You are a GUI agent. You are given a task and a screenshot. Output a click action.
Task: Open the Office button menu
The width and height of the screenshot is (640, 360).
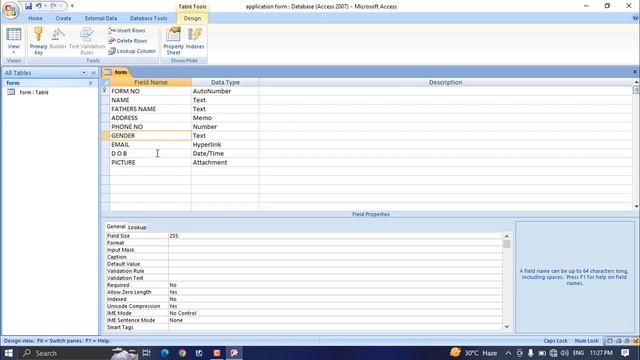11,10
